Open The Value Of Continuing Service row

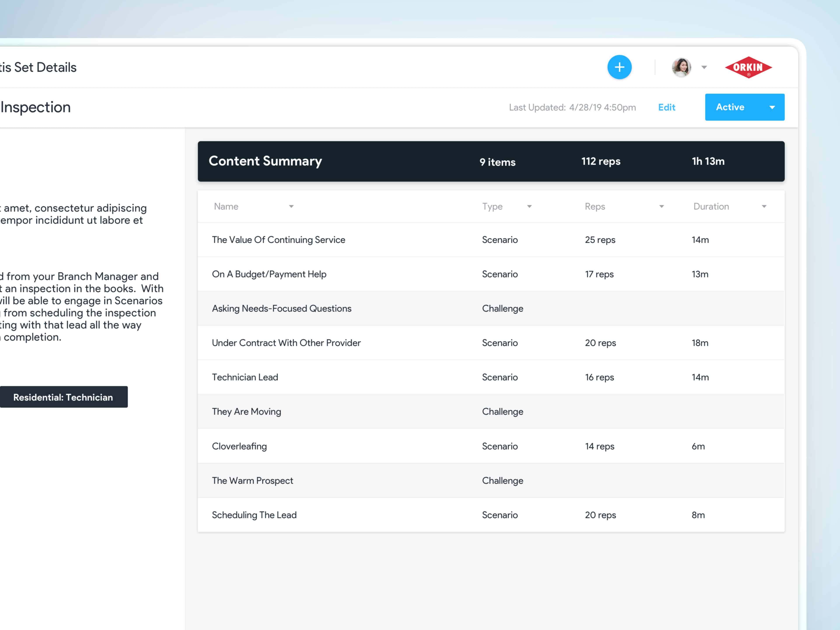278,240
